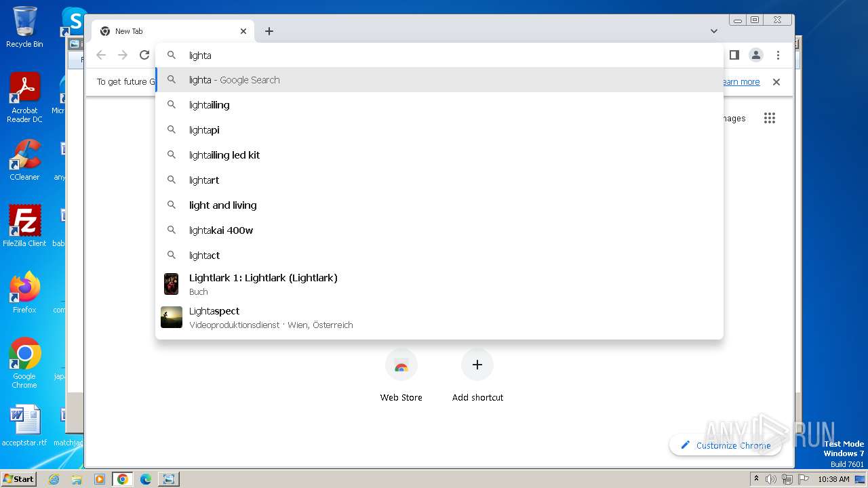Viewport: 868px width, 488px height.
Task: Open the Chrome side panel
Action: [734, 55]
